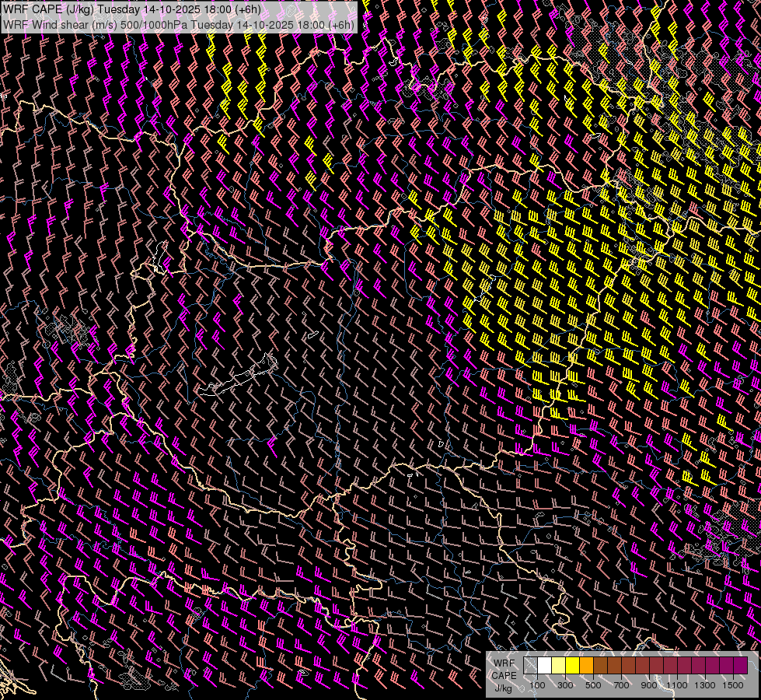Click the WRF CAPE J/kg legend title

(504, 674)
